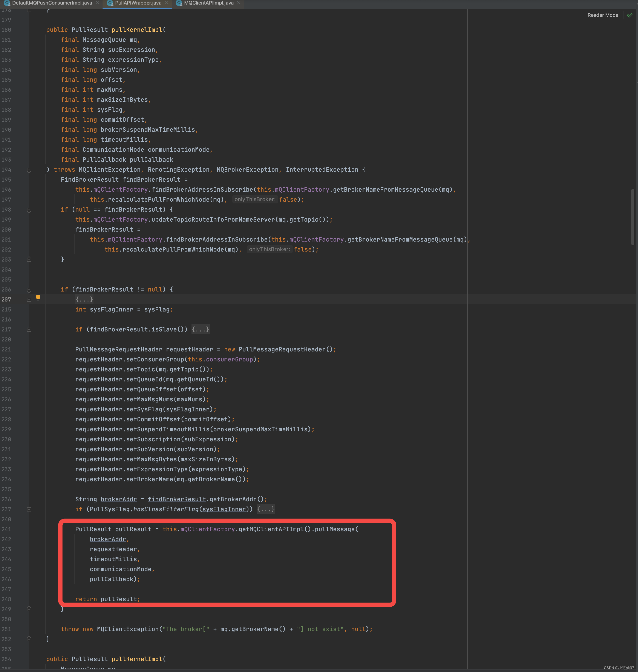Viewport: 638px width, 672px height.
Task: Click the DefaultMQPushConsumerImpl.java class file icon
Action: [7, 3]
